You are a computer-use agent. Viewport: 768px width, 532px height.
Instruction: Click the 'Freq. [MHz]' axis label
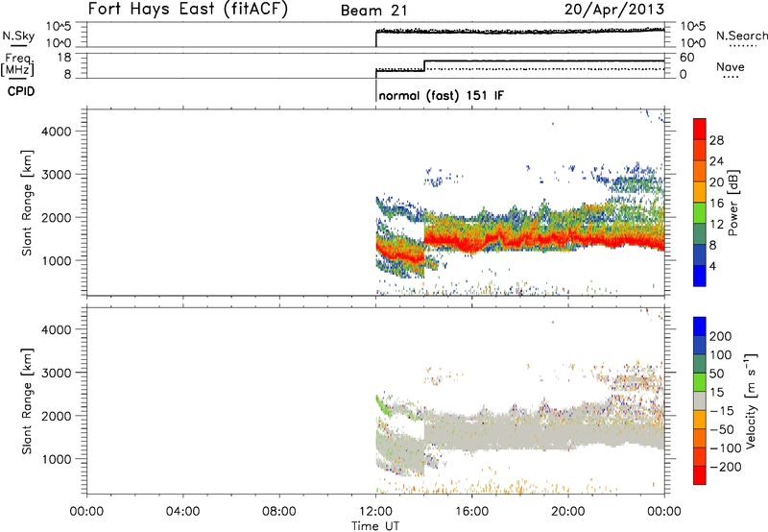coord(17,65)
